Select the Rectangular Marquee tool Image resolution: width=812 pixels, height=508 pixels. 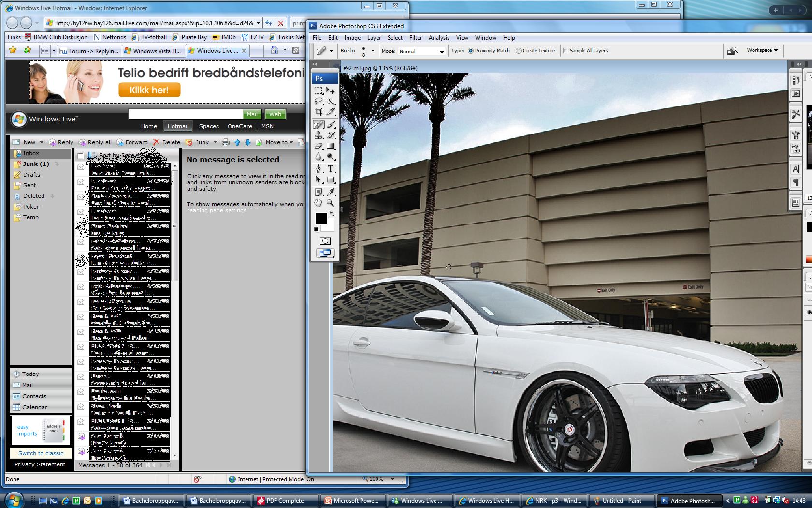click(x=319, y=90)
